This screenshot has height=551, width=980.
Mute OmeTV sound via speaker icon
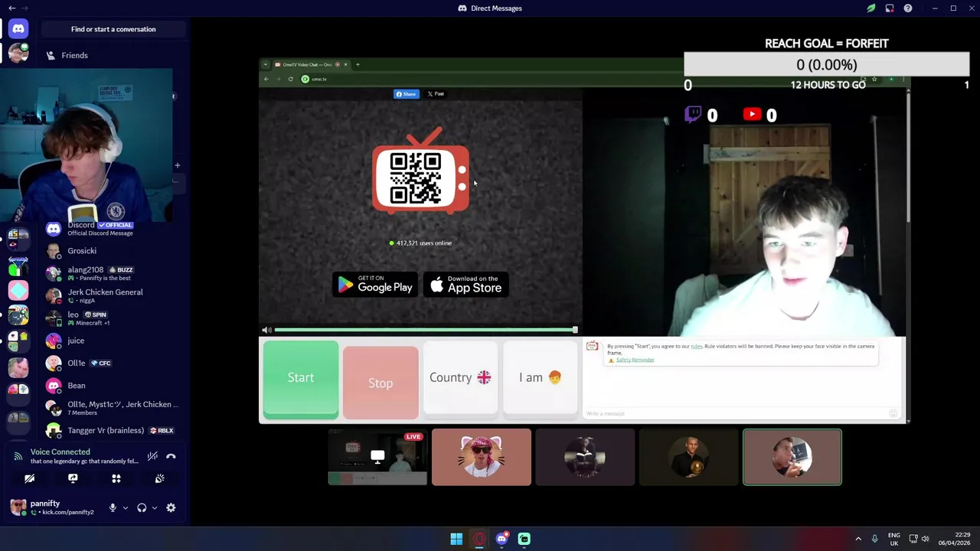[x=266, y=330]
